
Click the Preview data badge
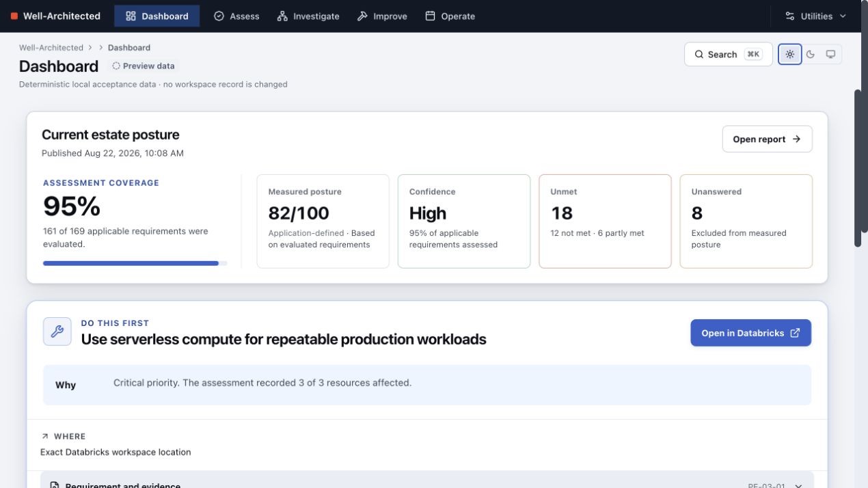tap(144, 66)
